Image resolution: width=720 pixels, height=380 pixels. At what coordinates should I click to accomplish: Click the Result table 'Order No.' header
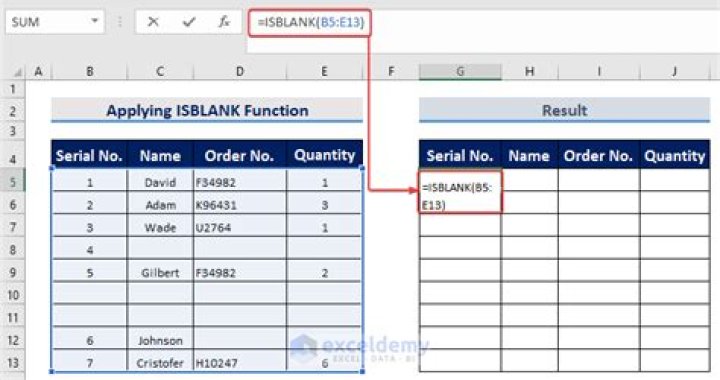coord(598,156)
